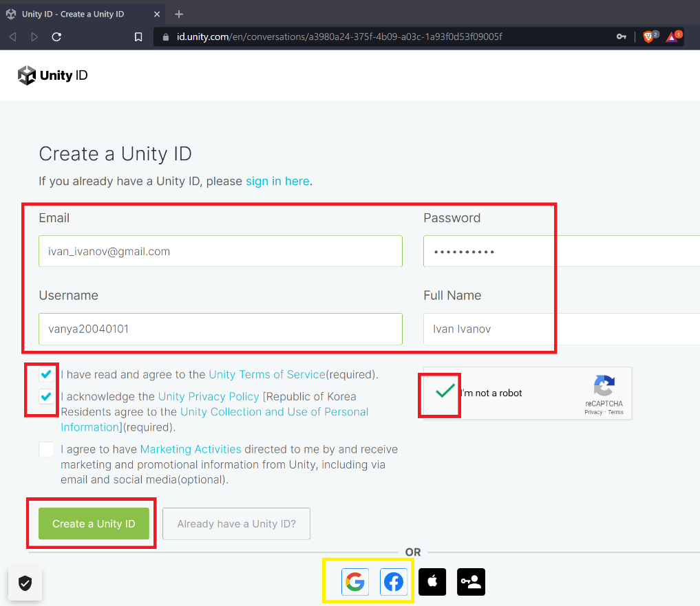Follow the sign in here link
The height and width of the screenshot is (606, 700).
[x=277, y=181]
